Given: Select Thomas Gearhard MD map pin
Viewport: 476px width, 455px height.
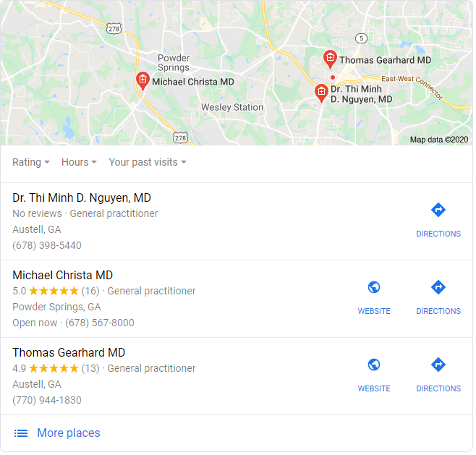Looking at the screenshot, I should tap(330, 59).
